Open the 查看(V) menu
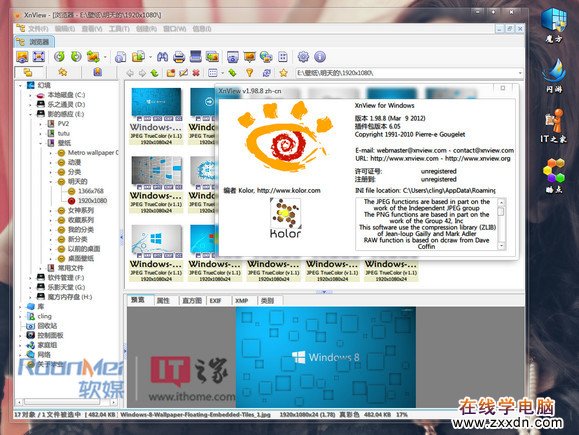579x435 pixels. 92,29
